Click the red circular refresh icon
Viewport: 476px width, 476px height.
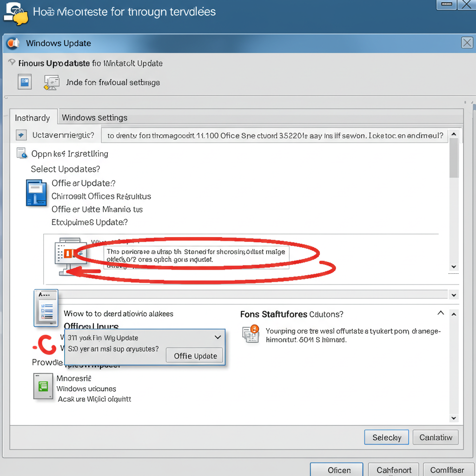click(x=45, y=344)
